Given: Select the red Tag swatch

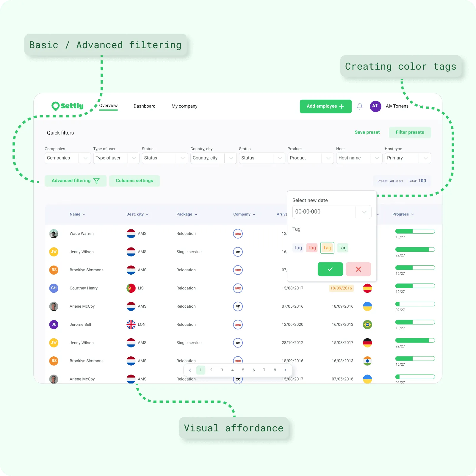Looking at the screenshot, I should pyautogui.click(x=312, y=248).
